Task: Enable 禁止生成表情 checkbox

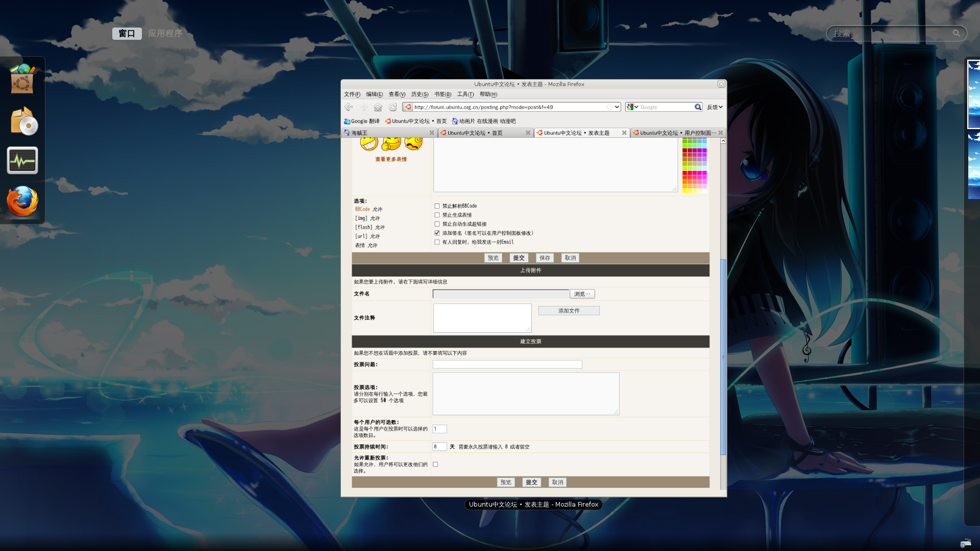Action: click(437, 215)
